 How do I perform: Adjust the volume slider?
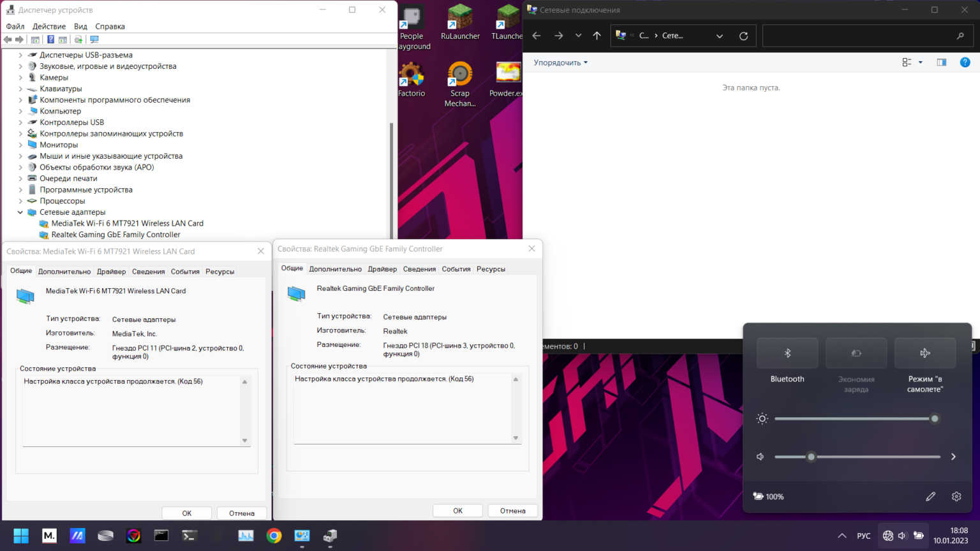point(857,457)
